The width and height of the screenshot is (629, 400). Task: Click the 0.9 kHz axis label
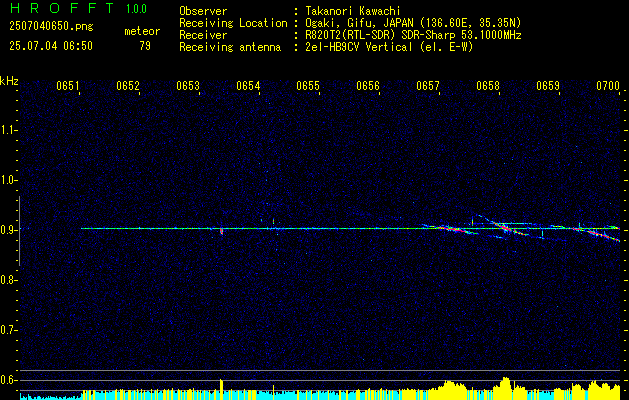click(x=8, y=230)
